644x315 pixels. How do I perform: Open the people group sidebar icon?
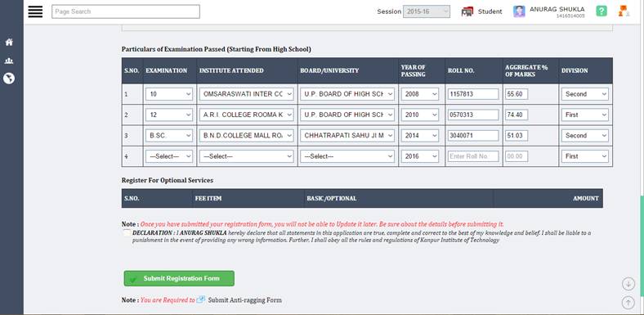pos(9,61)
